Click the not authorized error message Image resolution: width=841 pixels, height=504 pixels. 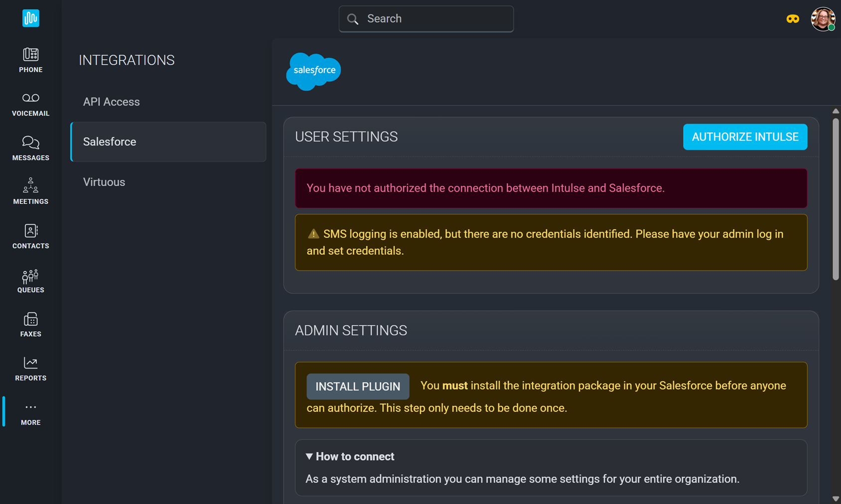coord(551,188)
